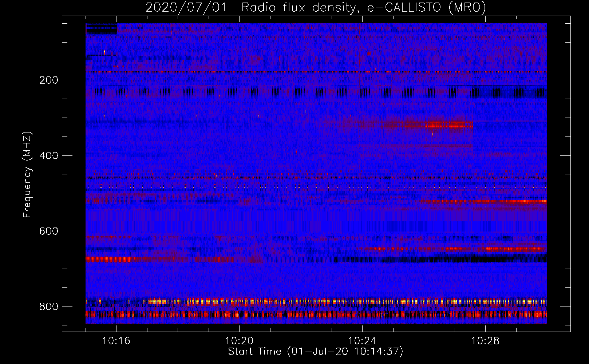Click the 200 frequency axis label

49,80
